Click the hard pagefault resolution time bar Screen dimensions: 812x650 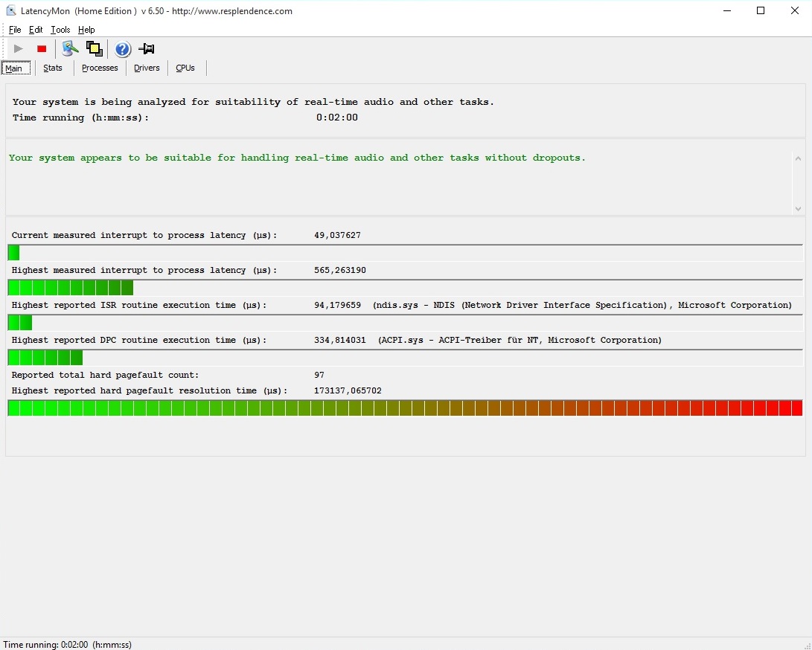[x=406, y=408]
